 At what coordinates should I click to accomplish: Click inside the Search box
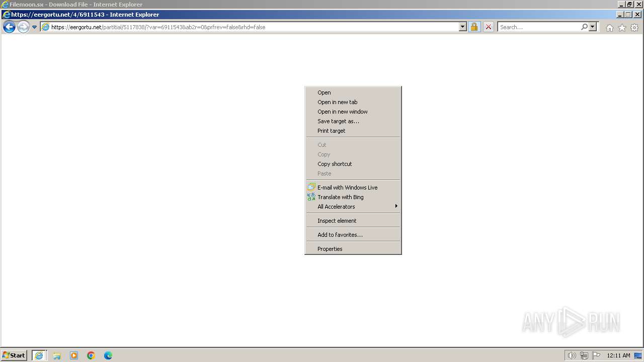[x=538, y=27]
